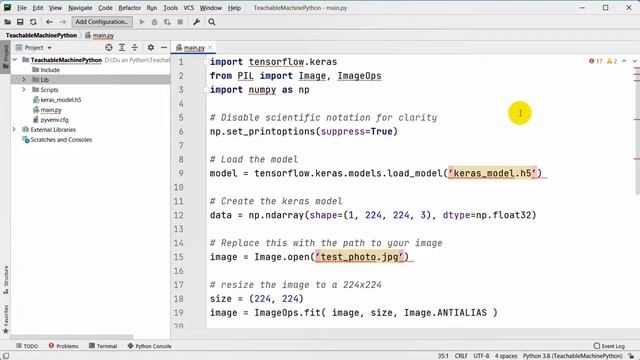Open UTF-8 encoding selector
The width and height of the screenshot is (640, 360).
tap(481, 356)
